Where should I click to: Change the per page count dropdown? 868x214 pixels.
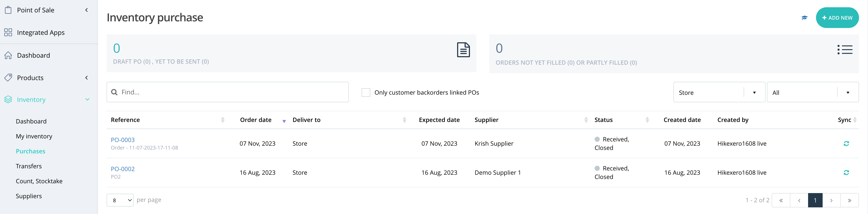pyautogui.click(x=120, y=200)
